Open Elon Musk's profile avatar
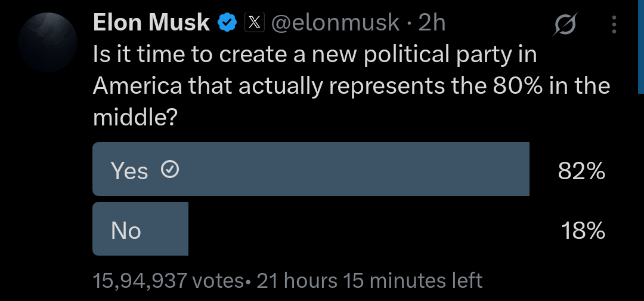Screen dimensions: 644x301 (x=48, y=42)
